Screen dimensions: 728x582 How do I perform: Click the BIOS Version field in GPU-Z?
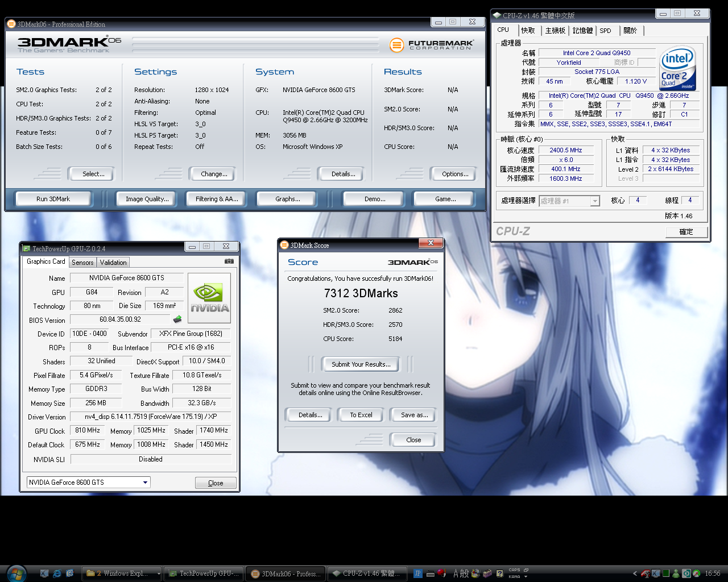[x=120, y=319]
